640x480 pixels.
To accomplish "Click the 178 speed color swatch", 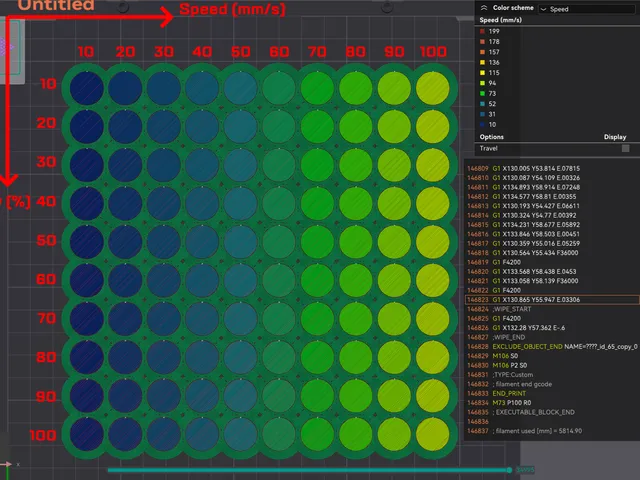I will pyautogui.click(x=482, y=42).
